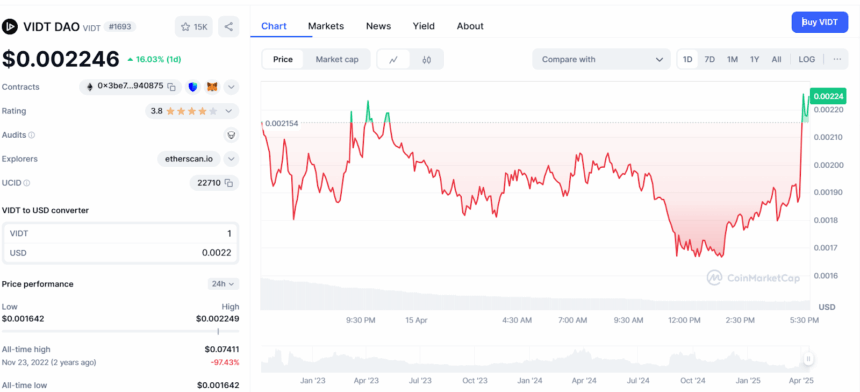Click the 15 Apr axis label
Image resolution: width=860 pixels, height=392 pixels.
tap(416, 320)
